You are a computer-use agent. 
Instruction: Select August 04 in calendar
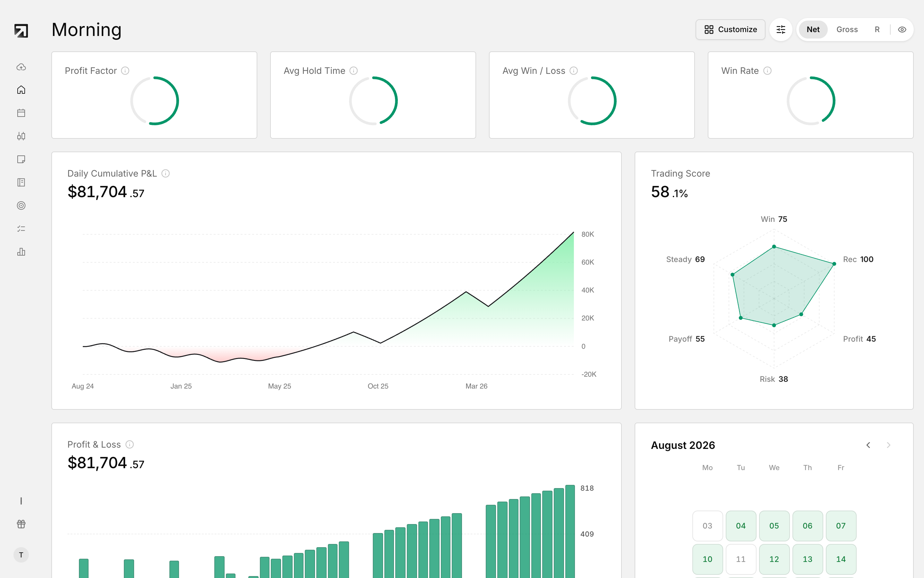[741, 526]
